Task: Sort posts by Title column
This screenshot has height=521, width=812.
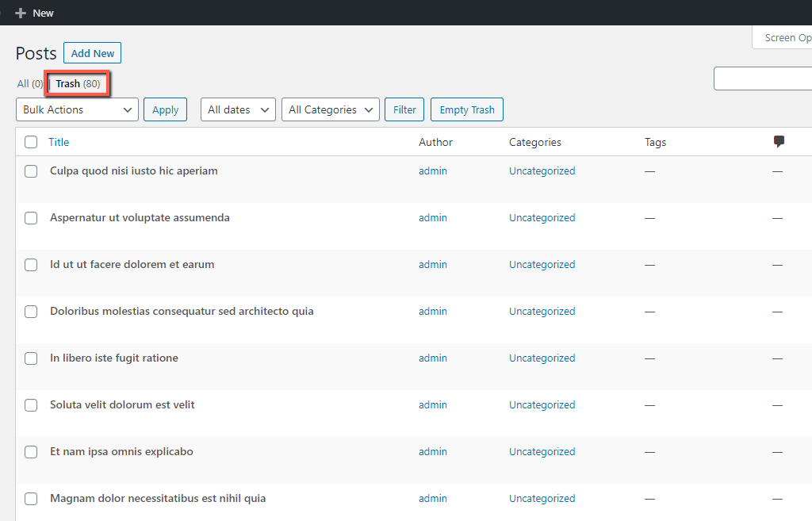Action: [x=59, y=142]
